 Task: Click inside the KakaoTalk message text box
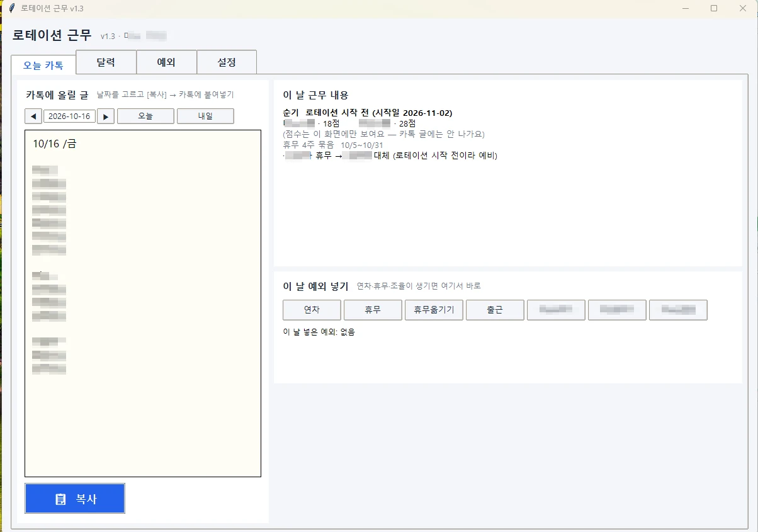pos(143,303)
